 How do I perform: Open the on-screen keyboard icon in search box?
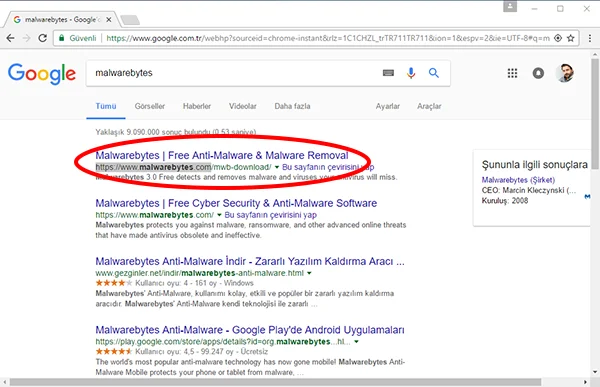point(388,73)
